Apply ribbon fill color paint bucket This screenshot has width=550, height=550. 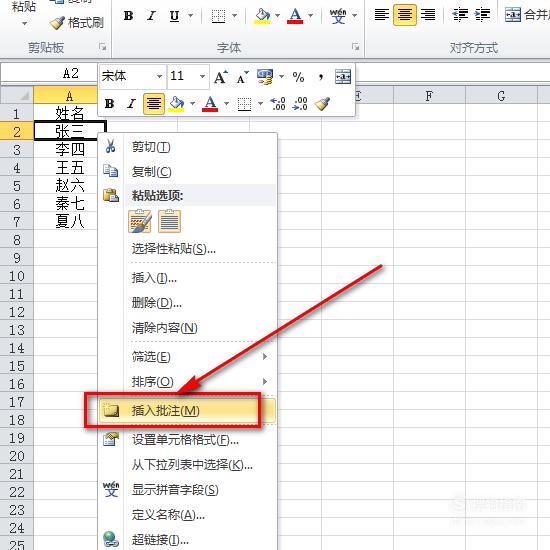click(x=262, y=16)
